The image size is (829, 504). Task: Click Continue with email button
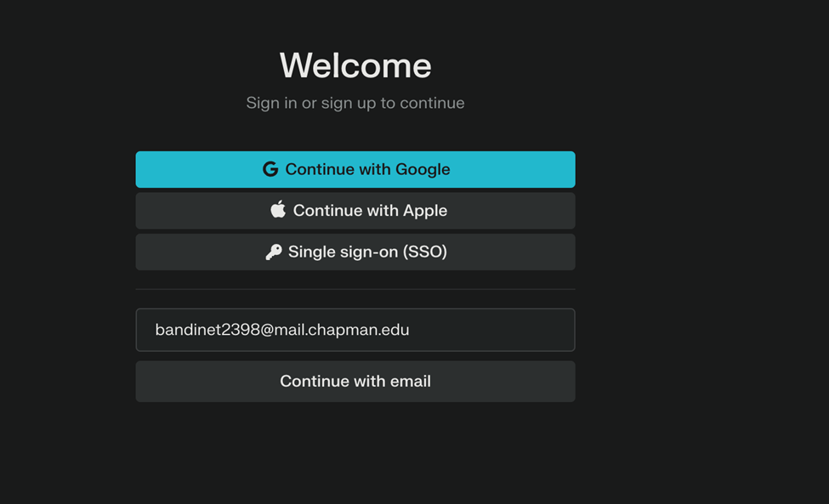[355, 382]
